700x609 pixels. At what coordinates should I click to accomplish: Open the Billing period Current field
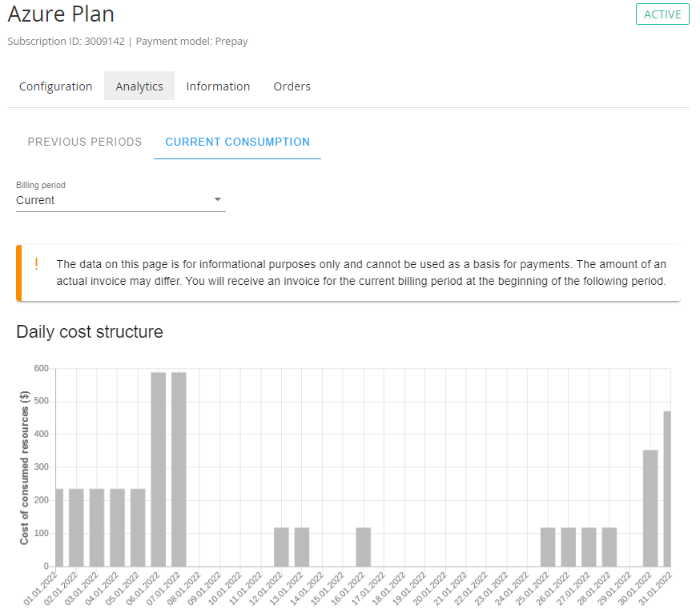click(112, 200)
